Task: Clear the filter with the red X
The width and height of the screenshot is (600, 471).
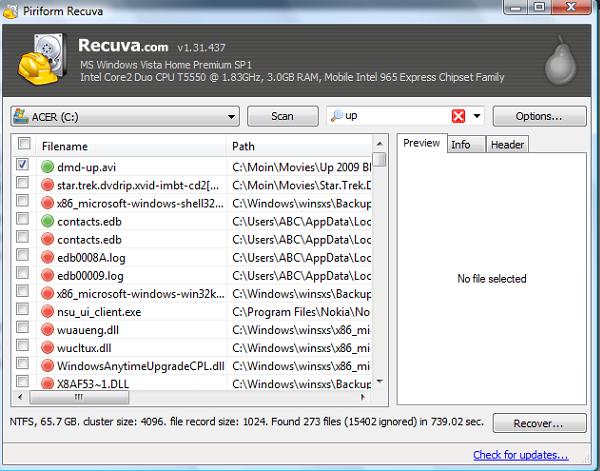Action: (458, 116)
